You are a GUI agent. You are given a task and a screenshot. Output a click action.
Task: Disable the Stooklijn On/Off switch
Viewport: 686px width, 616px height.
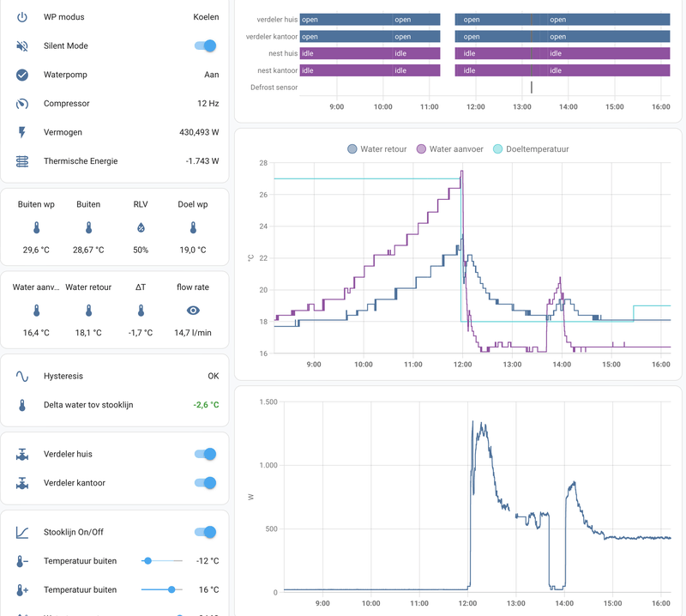(206, 532)
